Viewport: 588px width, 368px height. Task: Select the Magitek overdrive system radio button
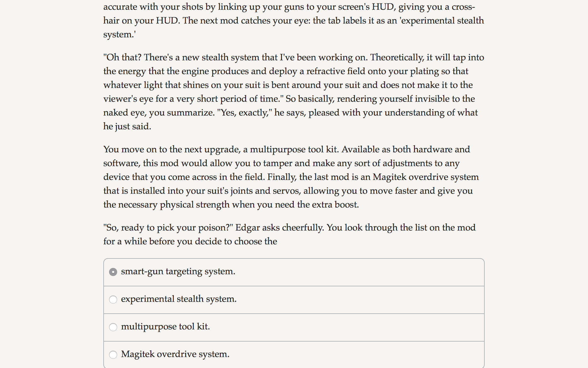[113, 355]
